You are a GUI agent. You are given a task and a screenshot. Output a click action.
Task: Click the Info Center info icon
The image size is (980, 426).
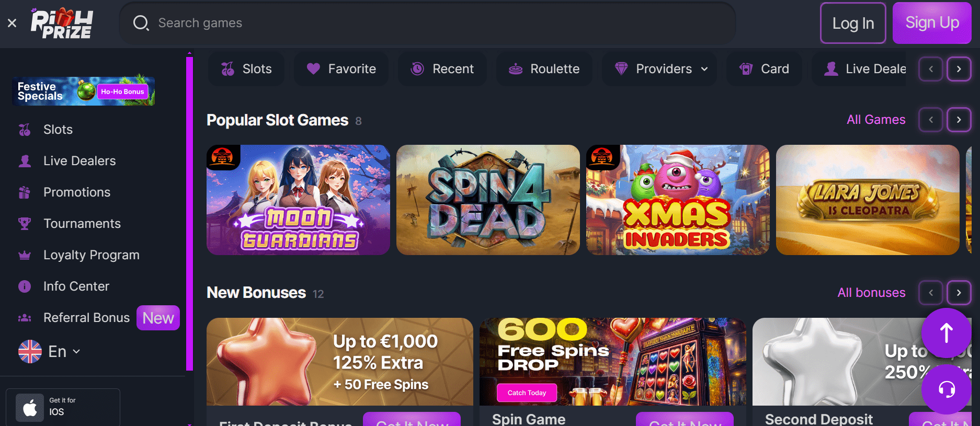[x=25, y=286]
